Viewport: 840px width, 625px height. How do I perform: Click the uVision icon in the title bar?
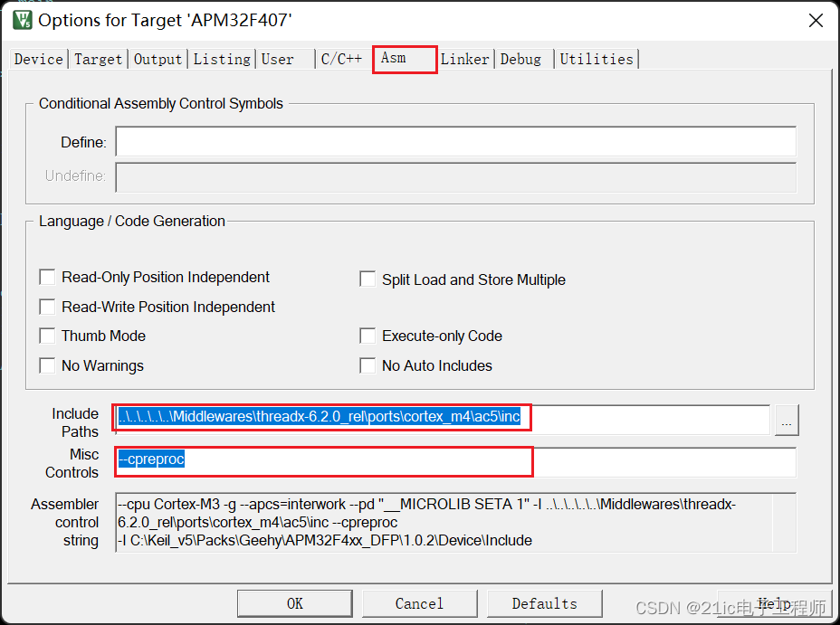[21, 19]
